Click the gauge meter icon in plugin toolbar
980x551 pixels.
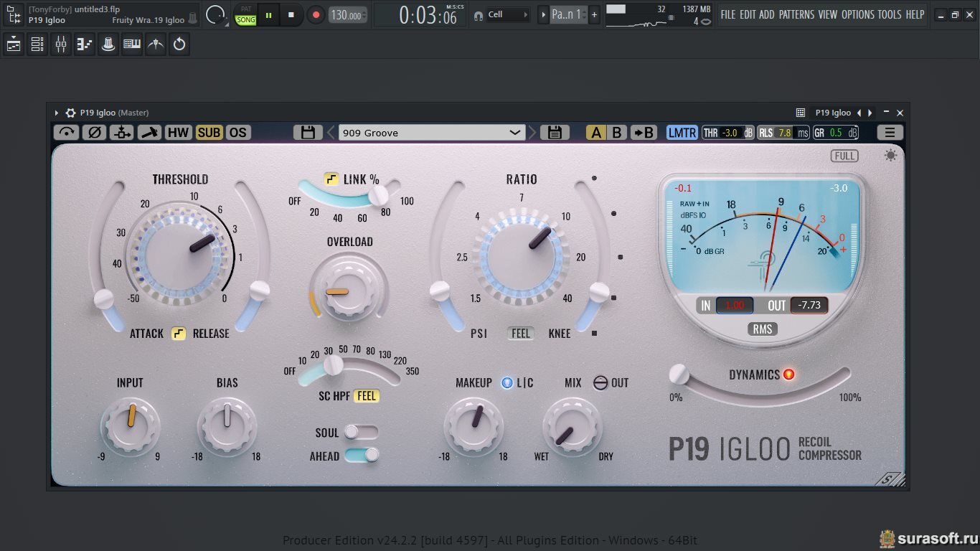67,132
